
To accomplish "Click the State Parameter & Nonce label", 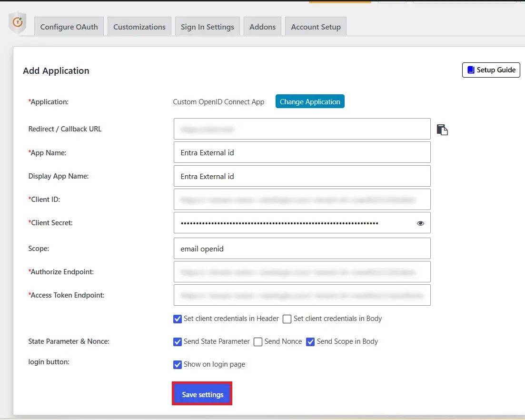I will tap(69, 341).
